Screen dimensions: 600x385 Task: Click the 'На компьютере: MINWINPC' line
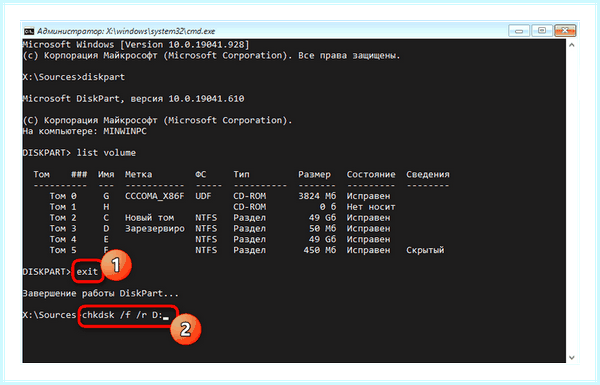point(85,131)
